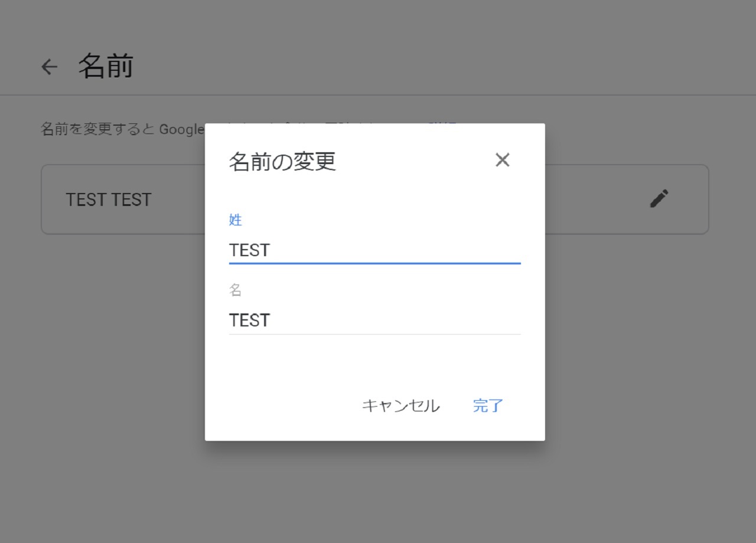Screen dimensions: 756x543
Task: Focus the 名 input field containing TEST
Action: click(374, 320)
